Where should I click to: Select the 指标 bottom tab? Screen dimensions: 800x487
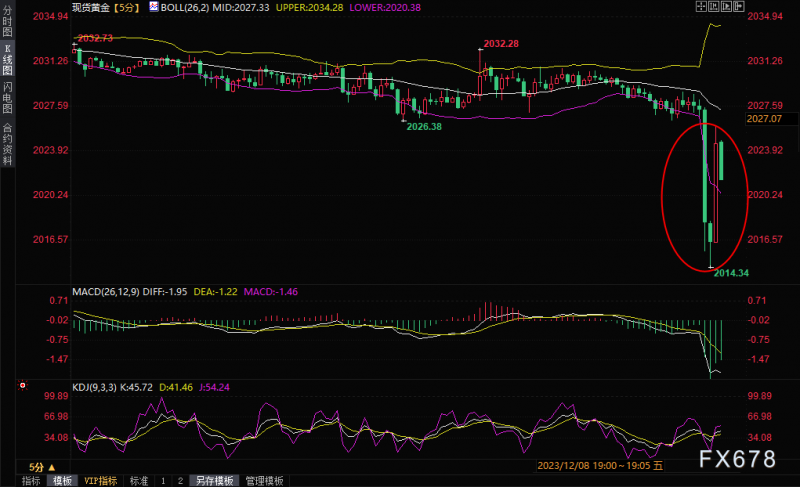[x=31, y=481]
